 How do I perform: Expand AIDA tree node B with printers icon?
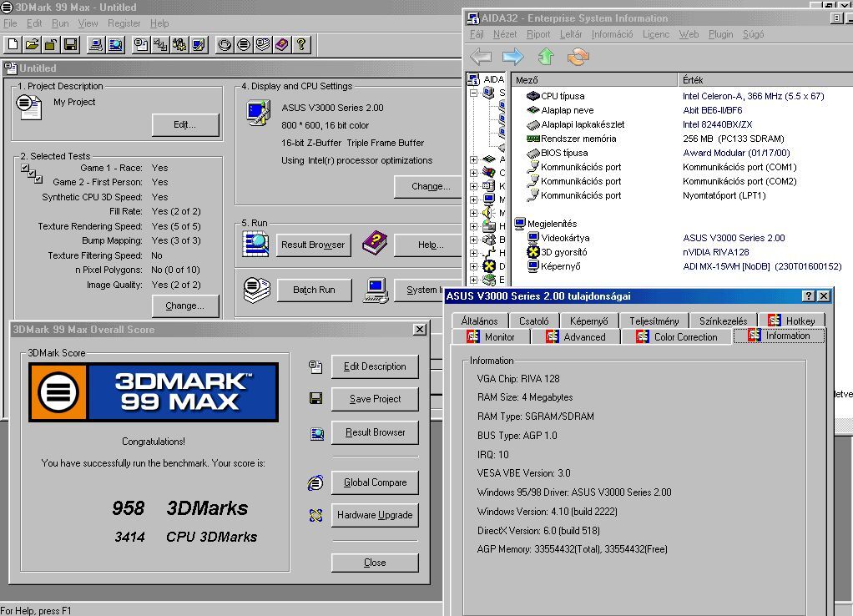474,240
